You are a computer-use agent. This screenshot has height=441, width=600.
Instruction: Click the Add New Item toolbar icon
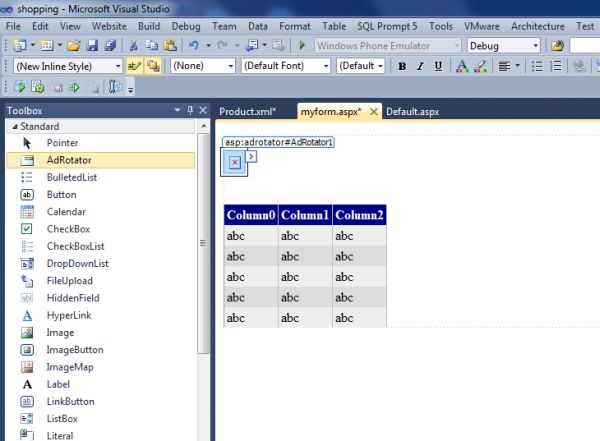(x=47, y=46)
